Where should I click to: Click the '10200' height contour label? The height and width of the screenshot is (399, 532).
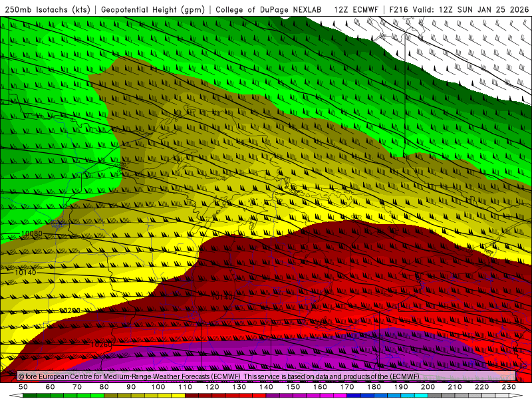click(70, 311)
